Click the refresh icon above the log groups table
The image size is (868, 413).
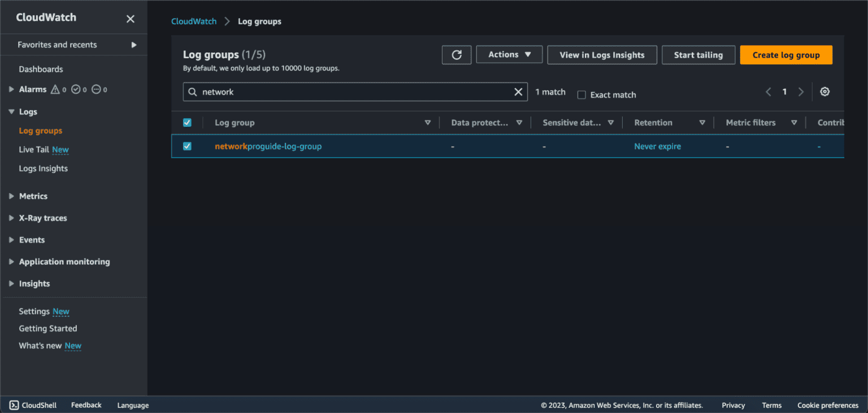[456, 55]
